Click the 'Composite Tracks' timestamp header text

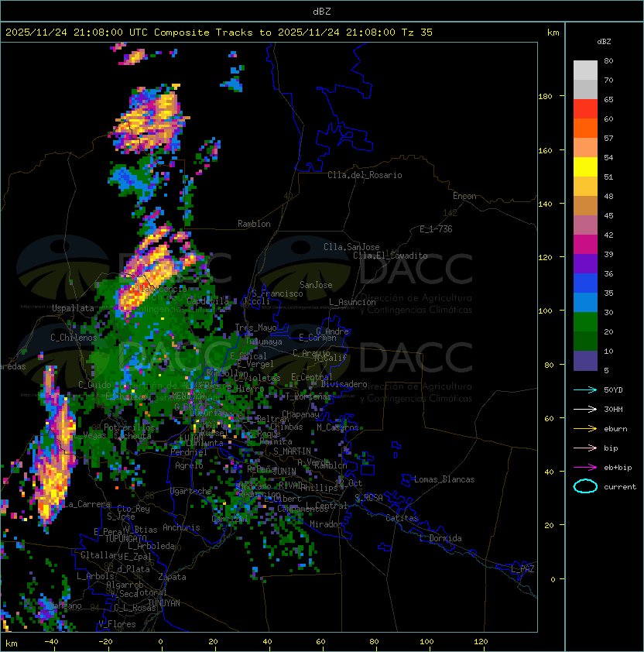click(219, 33)
